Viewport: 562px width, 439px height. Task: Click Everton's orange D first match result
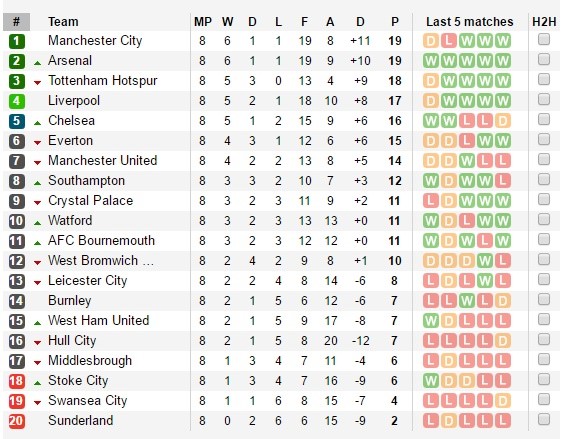pyautogui.click(x=431, y=141)
